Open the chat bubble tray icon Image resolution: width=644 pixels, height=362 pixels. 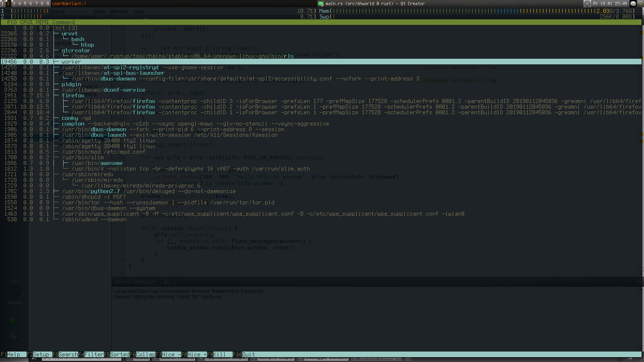click(633, 4)
